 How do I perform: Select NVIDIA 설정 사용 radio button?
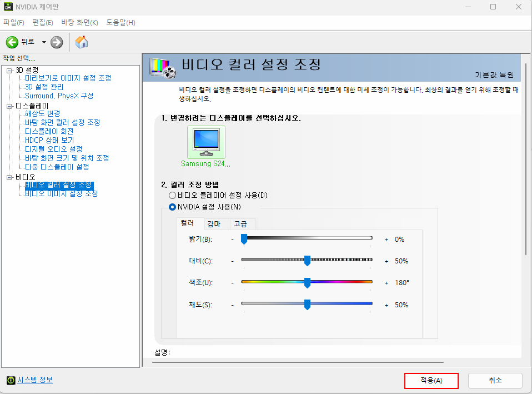click(172, 207)
